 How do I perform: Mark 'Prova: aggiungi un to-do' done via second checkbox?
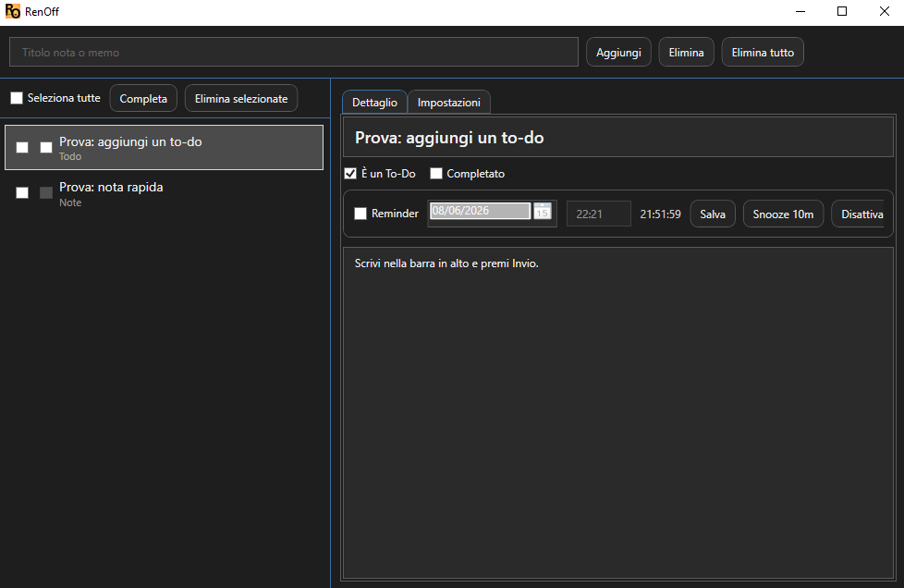pyautogui.click(x=46, y=148)
